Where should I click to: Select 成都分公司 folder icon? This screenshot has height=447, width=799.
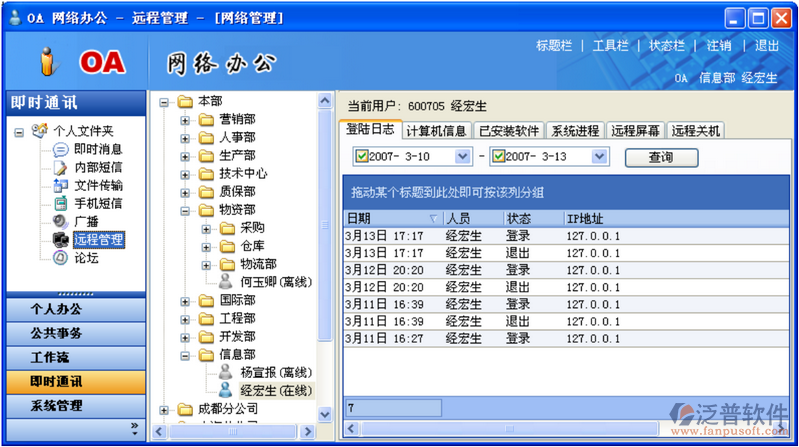click(x=185, y=409)
